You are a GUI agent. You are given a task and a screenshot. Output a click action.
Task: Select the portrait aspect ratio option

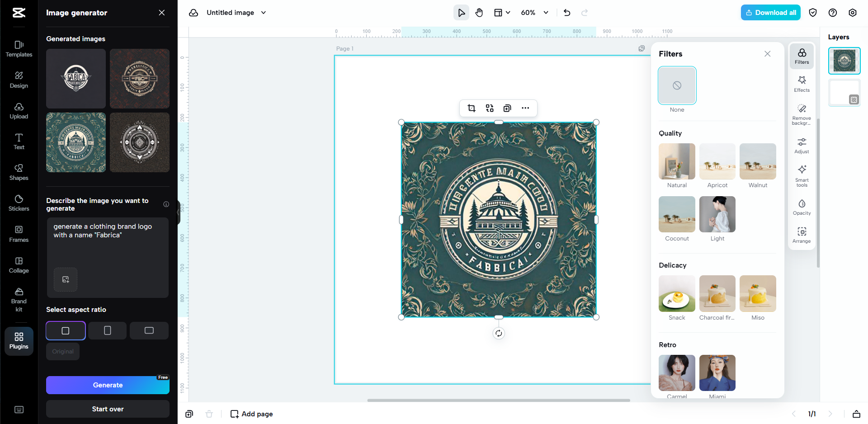[107, 330]
